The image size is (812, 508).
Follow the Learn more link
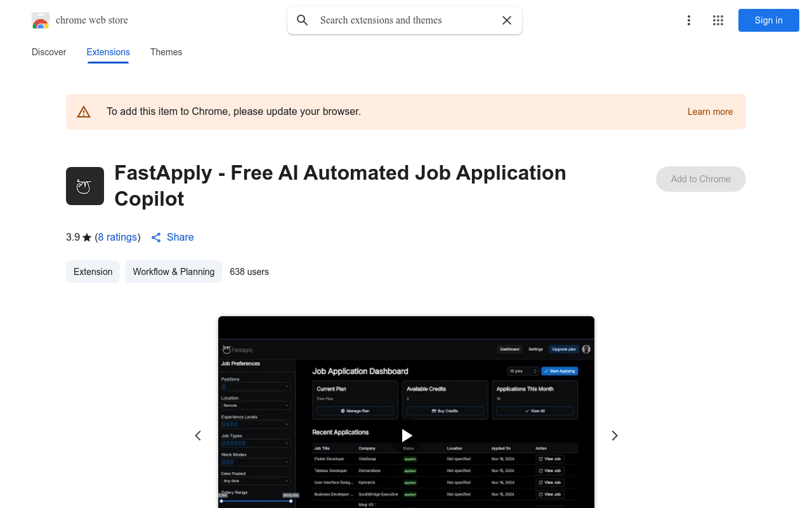[x=710, y=112]
